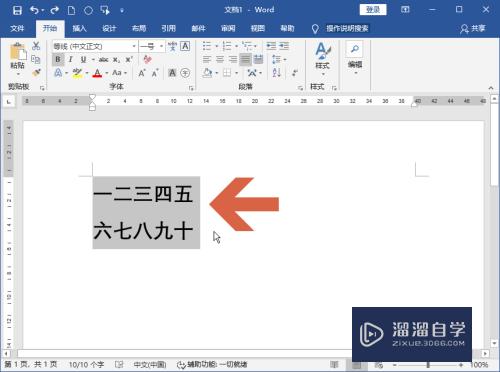Copy the selection with the Copy icon
The image size is (500, 372).
(x=36, y=59)
